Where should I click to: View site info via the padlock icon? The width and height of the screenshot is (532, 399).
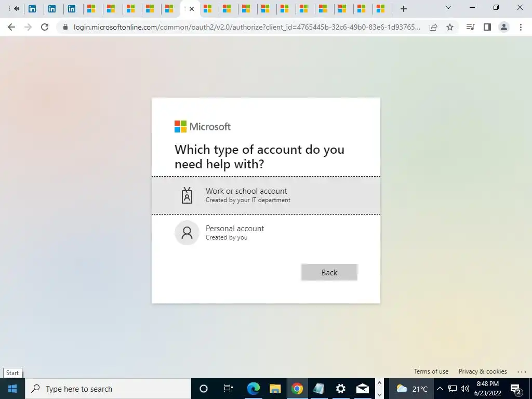pyautogui.click(x=65, y=27)
